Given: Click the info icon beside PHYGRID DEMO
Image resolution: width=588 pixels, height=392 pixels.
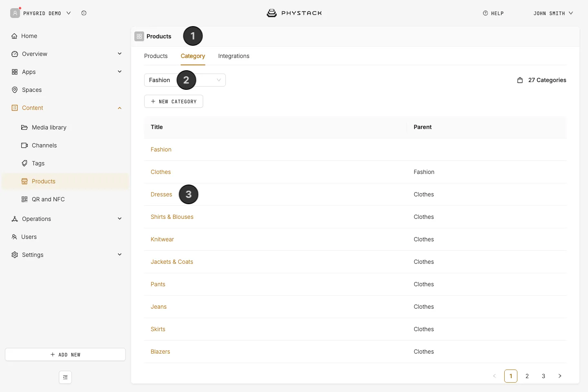Looking at the screenshot, I should (84, 13).
